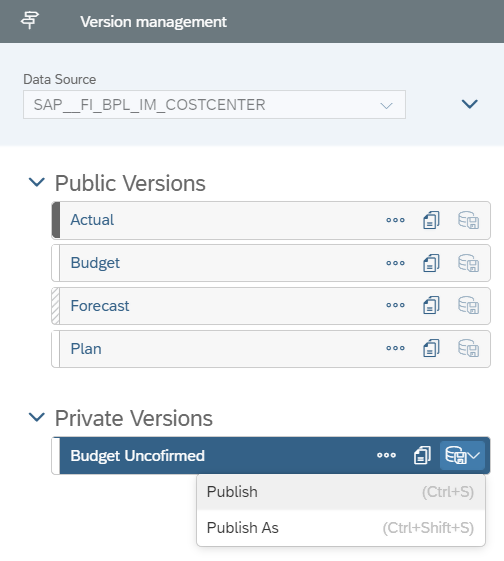This screenshot has height=561, width=504.
Task: Click publish icon on Actual row
Action: (468, 220)
